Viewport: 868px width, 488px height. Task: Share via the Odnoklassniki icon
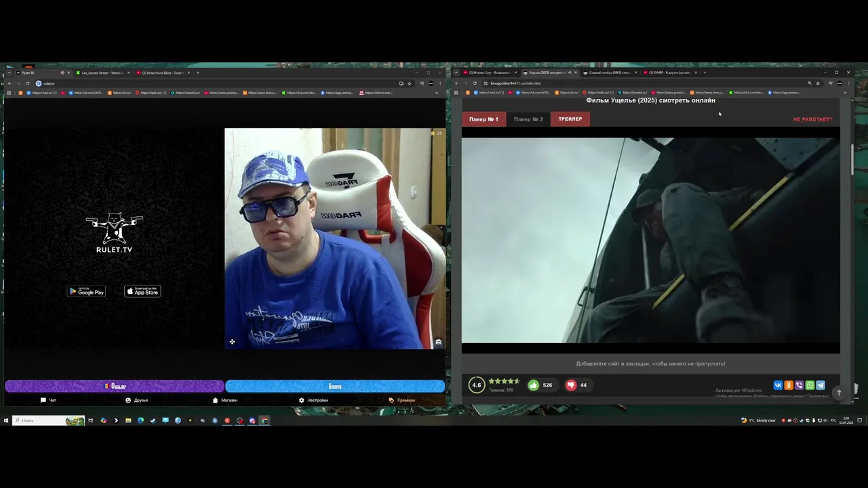pos(789,385)
